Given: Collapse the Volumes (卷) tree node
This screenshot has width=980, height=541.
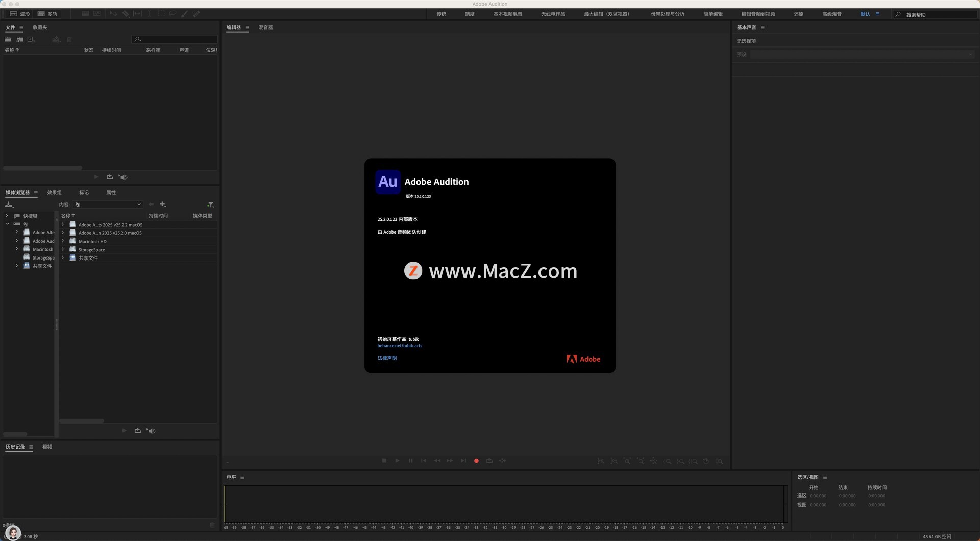Looking at the screenshot, I should click(7, 224).
